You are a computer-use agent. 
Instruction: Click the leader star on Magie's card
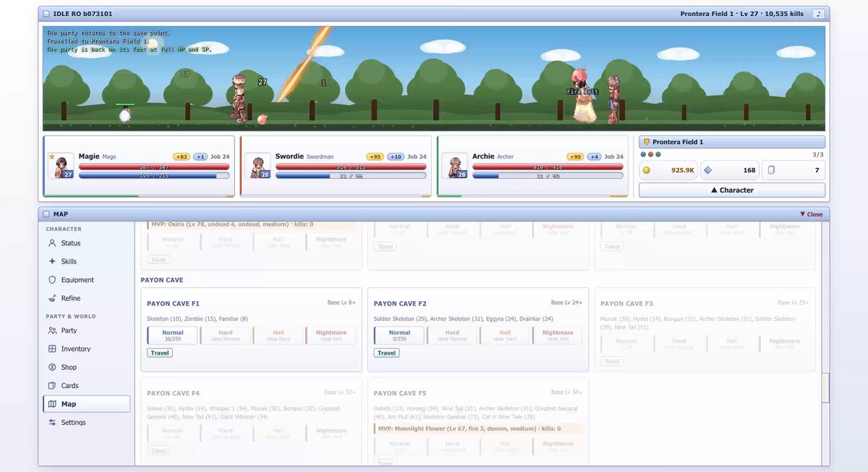pyautogui.click(x=51, y=156)
